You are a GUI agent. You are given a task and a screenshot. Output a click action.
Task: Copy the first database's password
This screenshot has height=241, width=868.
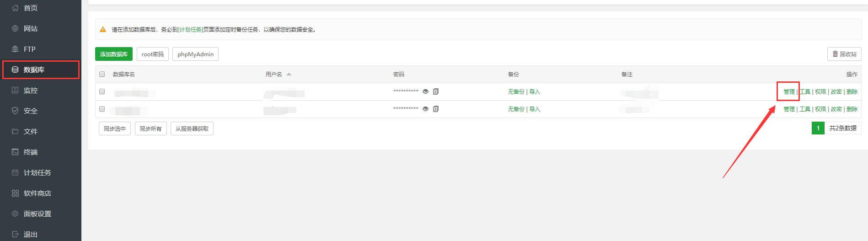[x=436, y=91]
